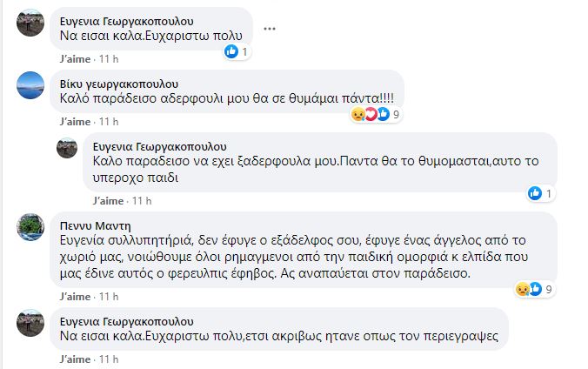
Task: Click Ευγενια Γεωργακοπουλου's avatar on the top comment
Action: [30, 23]
